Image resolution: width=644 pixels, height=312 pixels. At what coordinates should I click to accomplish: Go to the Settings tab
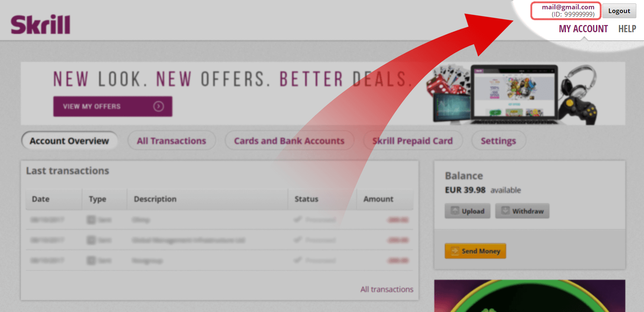coord(498,141)
